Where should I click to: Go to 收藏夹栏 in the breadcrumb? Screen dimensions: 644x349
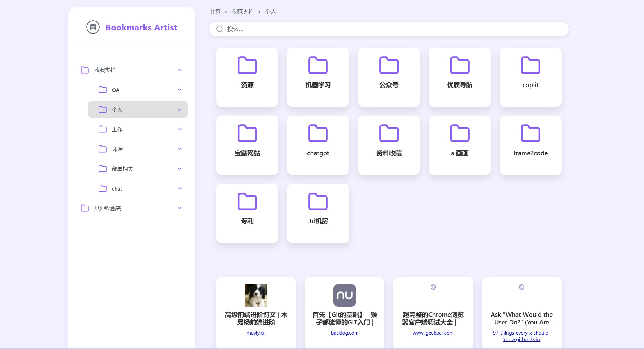[x=243, y=12]
